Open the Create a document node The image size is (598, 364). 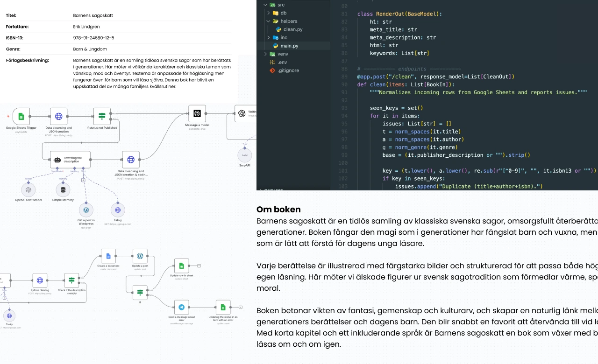click(x=108, y=256)
